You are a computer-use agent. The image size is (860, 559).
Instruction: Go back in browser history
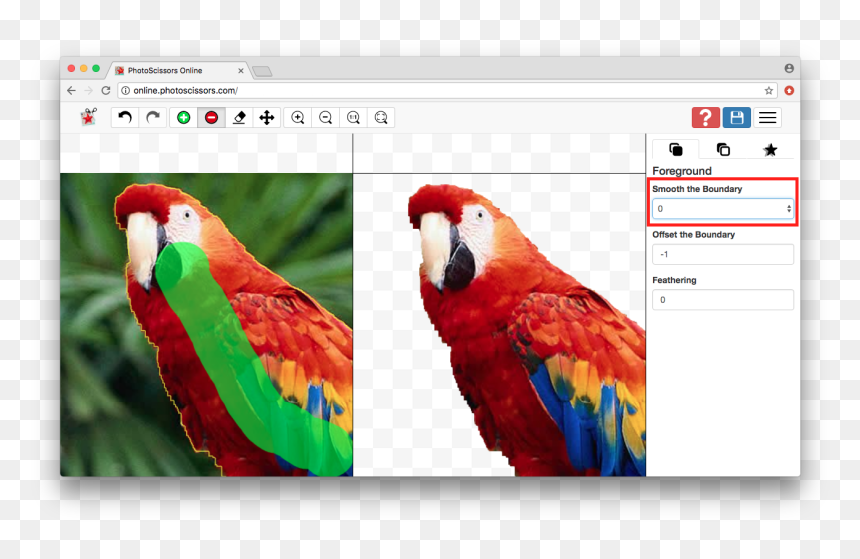[71, 91]
